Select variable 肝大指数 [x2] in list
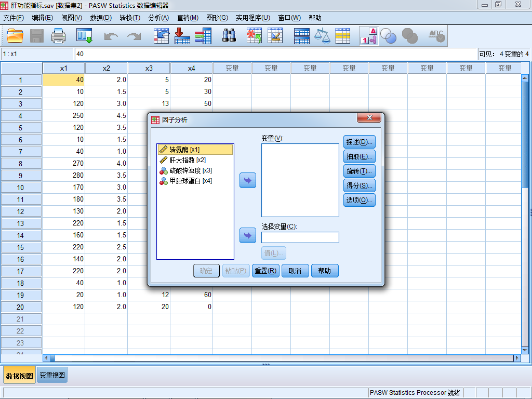This screenshot has height=399, width=532. (195, 160)
